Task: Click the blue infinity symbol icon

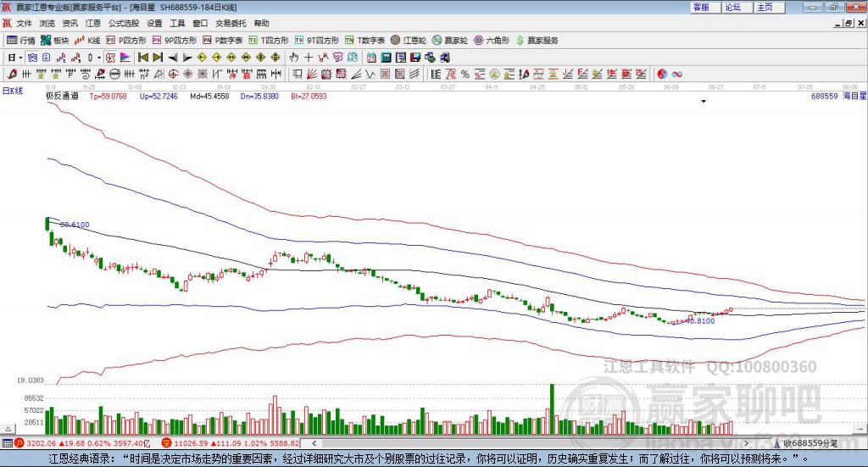Action: [677, 75]
